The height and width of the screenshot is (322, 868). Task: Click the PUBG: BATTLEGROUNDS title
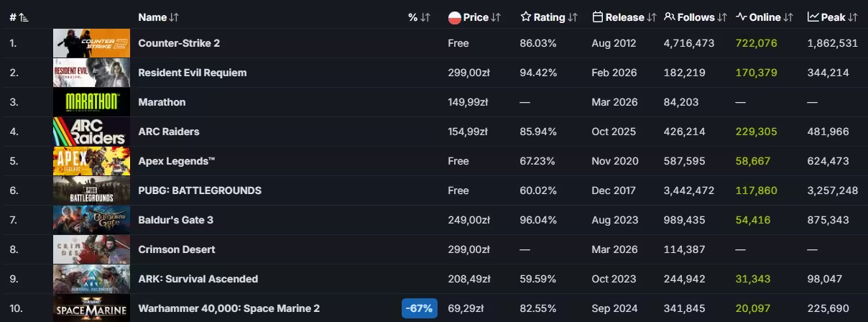click(200, 190)
